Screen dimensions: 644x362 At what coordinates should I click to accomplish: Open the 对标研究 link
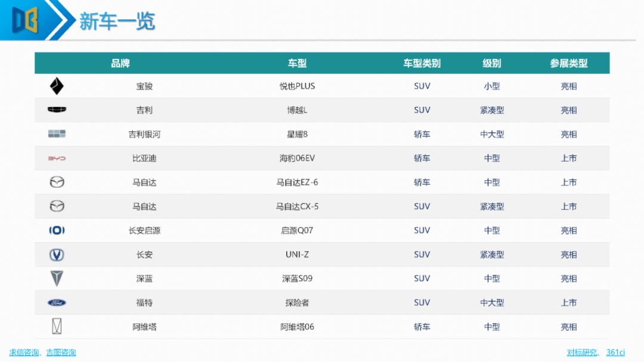(x=582, y=352)
